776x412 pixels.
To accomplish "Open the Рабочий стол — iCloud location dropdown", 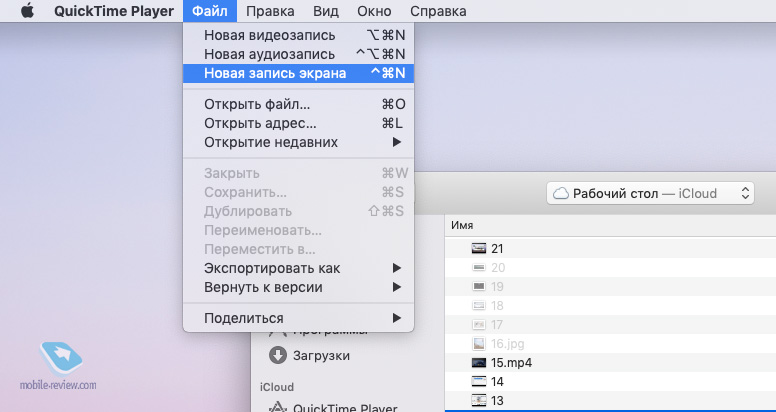I will tap(650, 193).
